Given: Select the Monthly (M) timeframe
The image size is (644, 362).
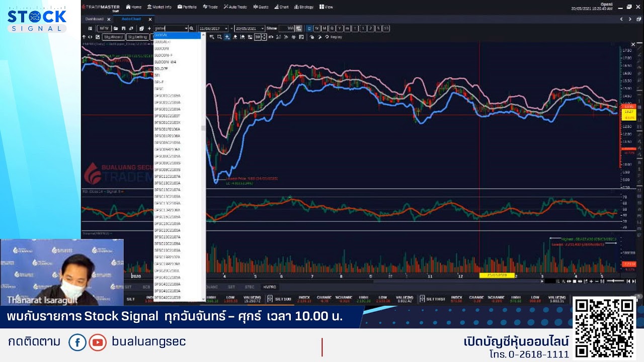Looking at the screenshot, I should click(x=325, y=29).
